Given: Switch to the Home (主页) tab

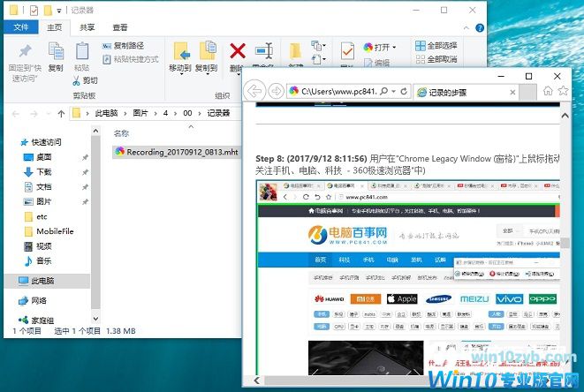Looking at the screenshot, I should coord(55,27).
